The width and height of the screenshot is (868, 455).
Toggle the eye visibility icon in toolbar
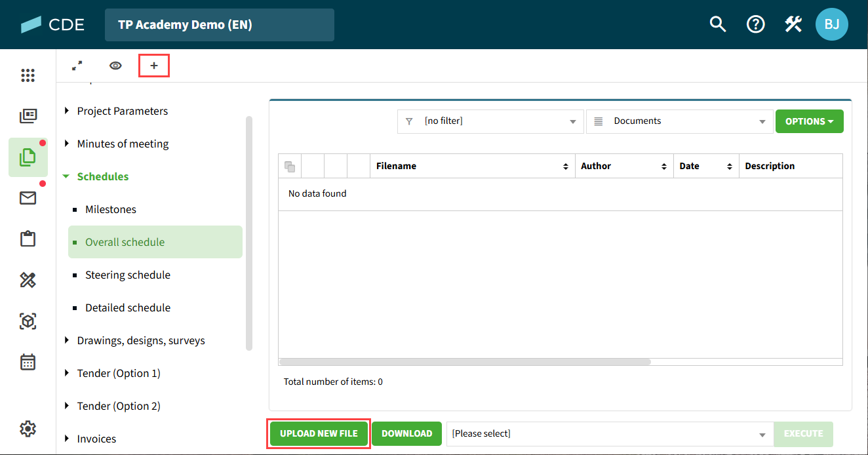115,66
